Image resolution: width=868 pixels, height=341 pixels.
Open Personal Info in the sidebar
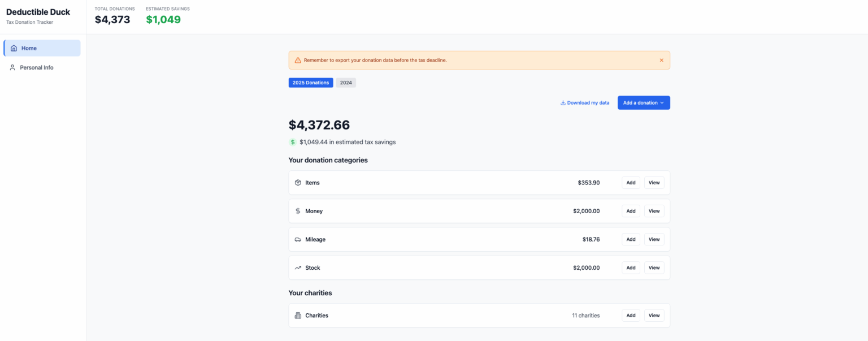pos(36,67)
